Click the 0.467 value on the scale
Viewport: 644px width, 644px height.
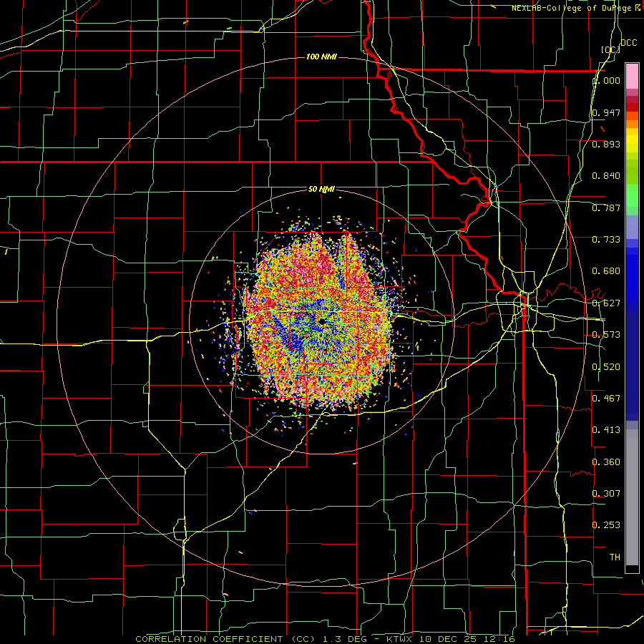point(606,398)
